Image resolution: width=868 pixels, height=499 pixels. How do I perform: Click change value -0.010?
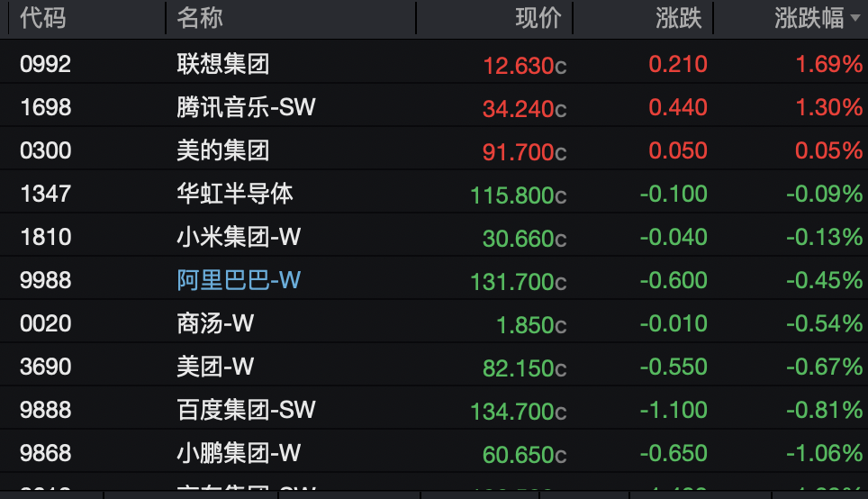point(674,323)
